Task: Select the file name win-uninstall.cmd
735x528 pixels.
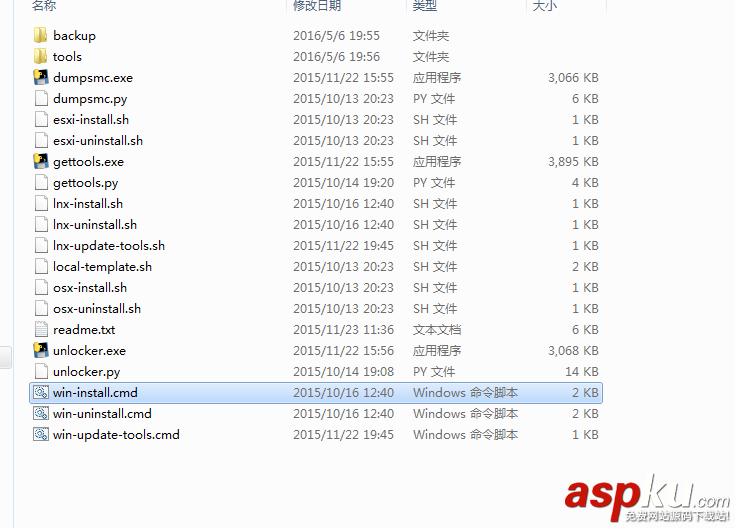Action: pyautogui.click(x=102, y=414)
